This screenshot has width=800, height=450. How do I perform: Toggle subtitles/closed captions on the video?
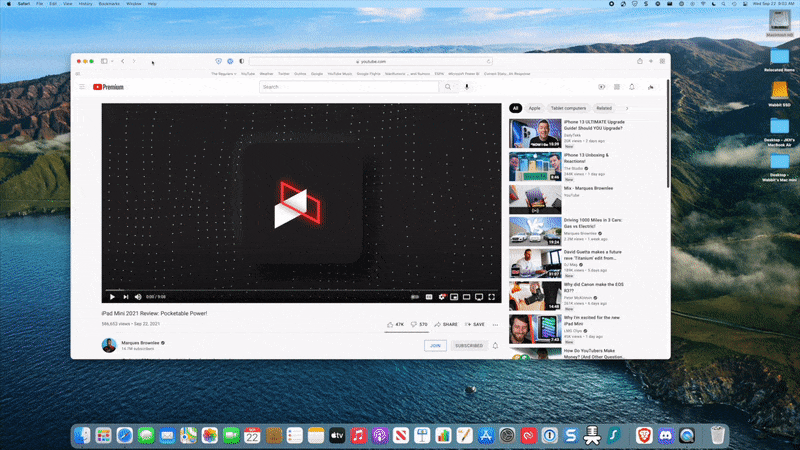429,297
